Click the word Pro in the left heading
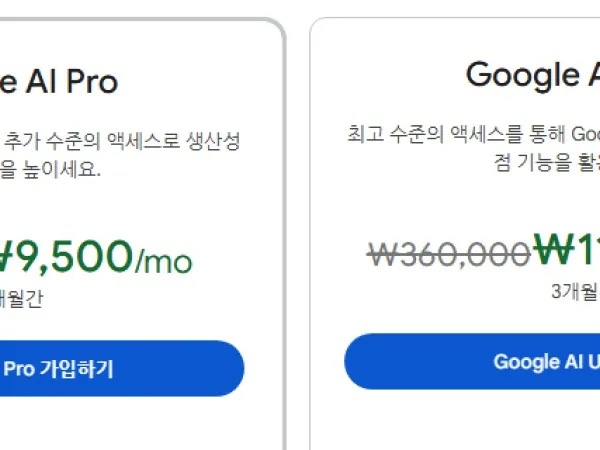The image size is (600, 450). [92, 81]
